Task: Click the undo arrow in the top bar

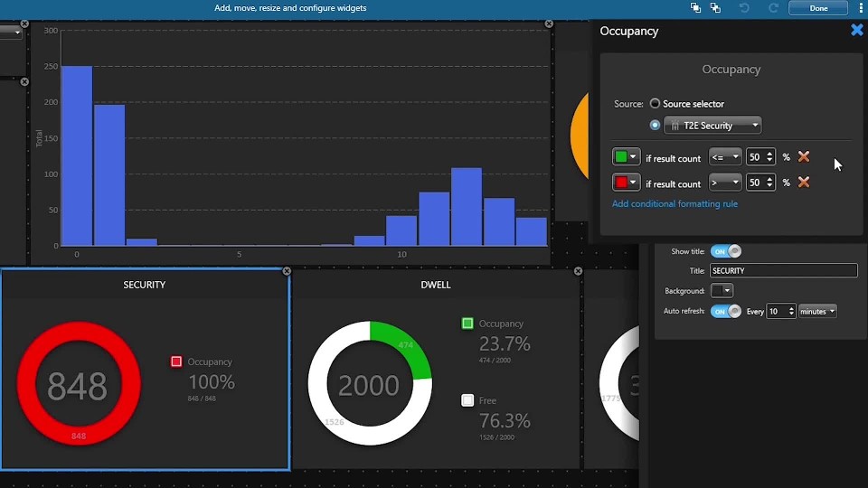Action: pyautogui.click(x=744, y=8)
